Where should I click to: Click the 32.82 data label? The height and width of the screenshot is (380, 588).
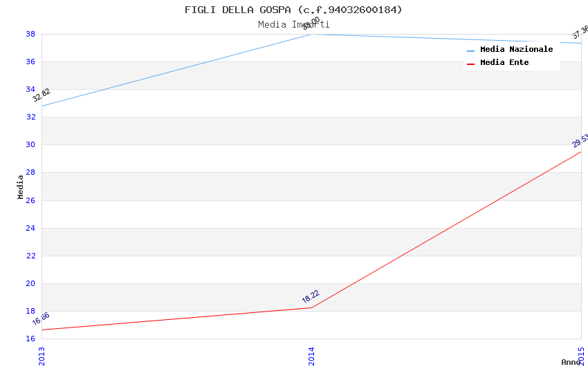click(x=42, y=95)
